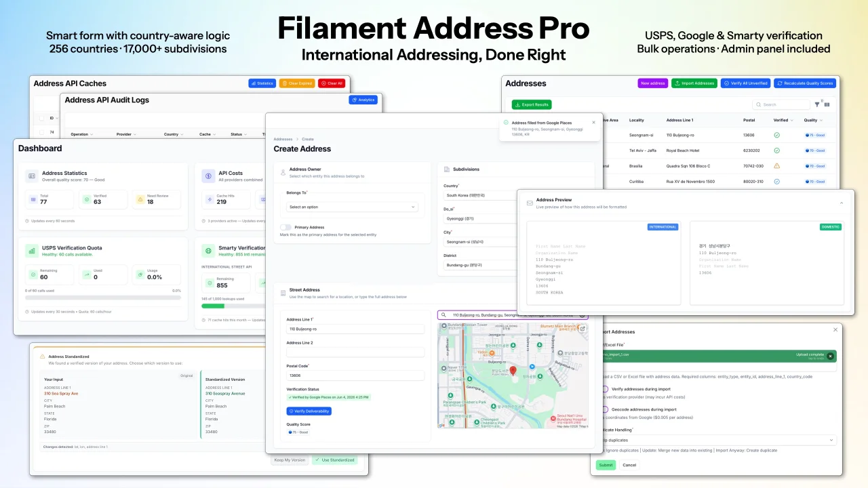The width and height of the screenshot is (868, 488).
Task: Click the red location pin on map
Action: [x=513, y=371]
